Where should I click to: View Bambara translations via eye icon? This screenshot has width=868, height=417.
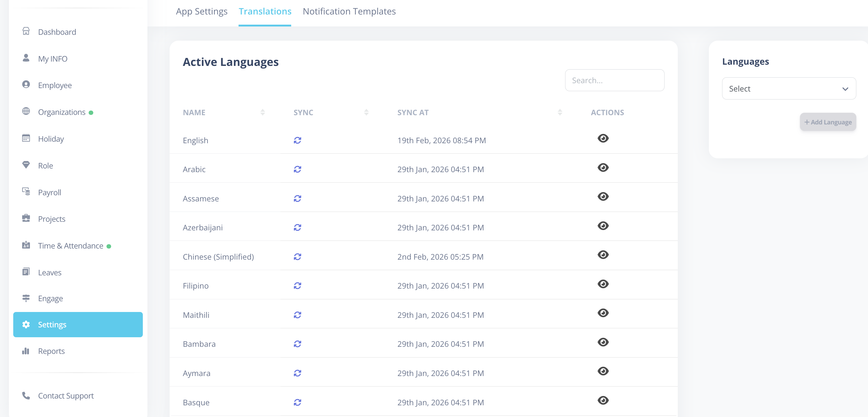pyautogui.click(x=603, y=342)
